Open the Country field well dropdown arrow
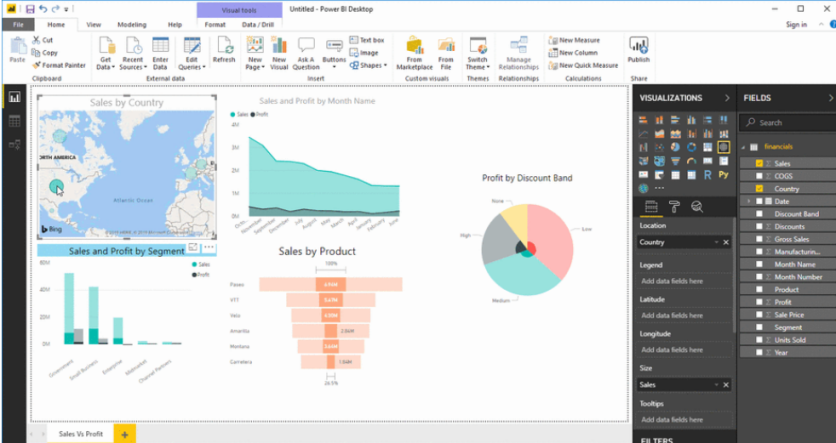 pos(716,242)
